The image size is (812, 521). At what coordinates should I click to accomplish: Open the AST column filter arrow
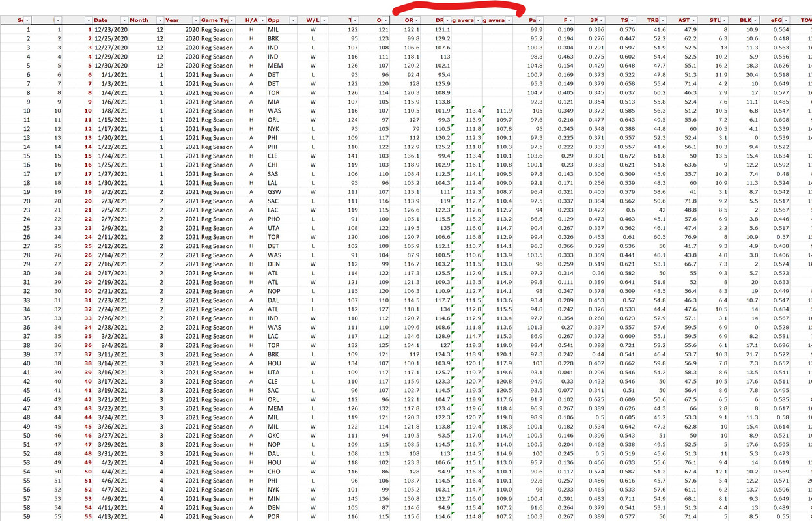click(693, 21)
